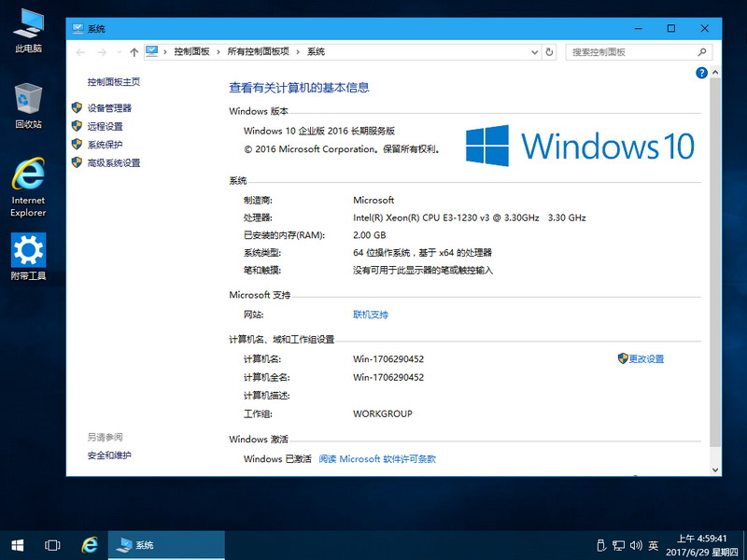Viewport: 747px width, 560px height.
Task: Open recent locations dropdown arrow
Action: click(119, 52)
